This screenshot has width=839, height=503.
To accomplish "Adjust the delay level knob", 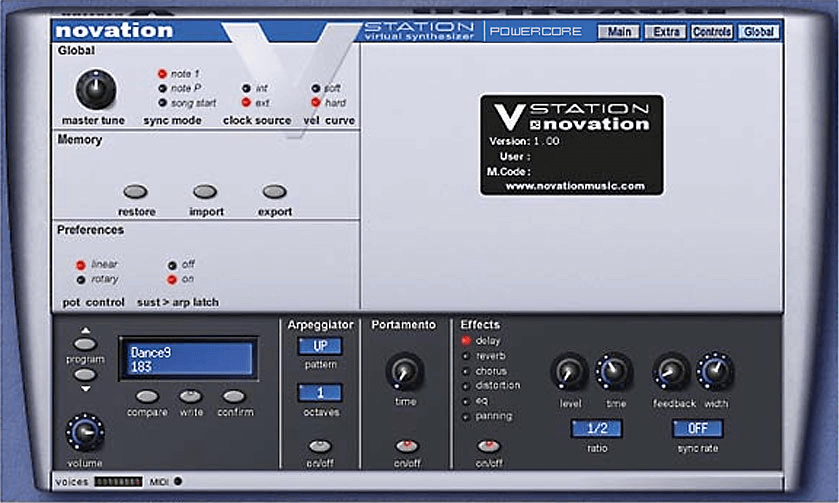I will (569, 371).
